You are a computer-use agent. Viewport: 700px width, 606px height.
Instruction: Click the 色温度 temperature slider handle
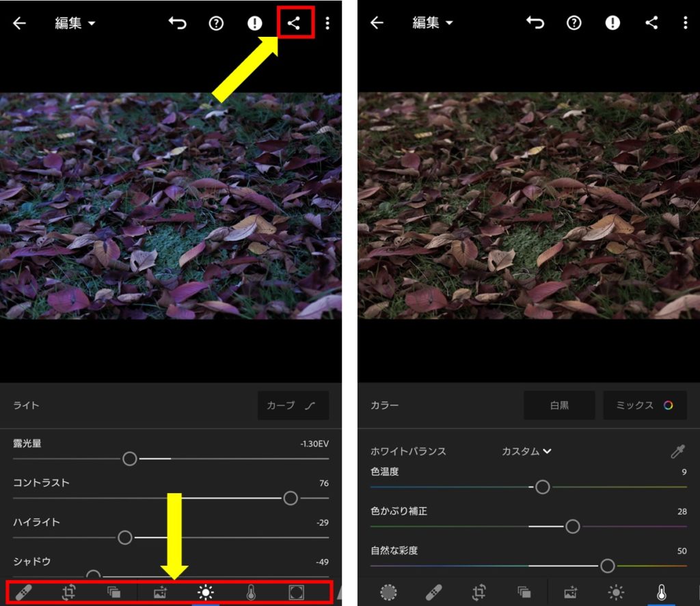542,487
